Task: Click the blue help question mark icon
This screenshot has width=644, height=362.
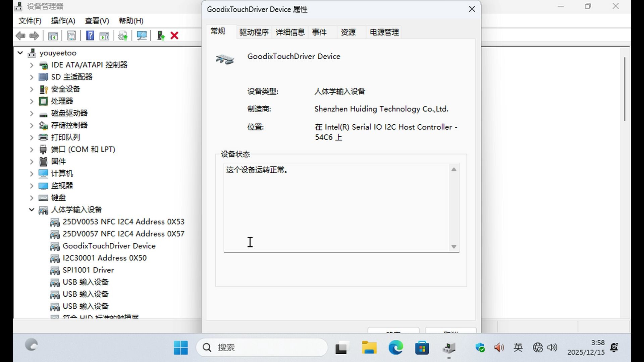Action: click(x=90, y=36)
